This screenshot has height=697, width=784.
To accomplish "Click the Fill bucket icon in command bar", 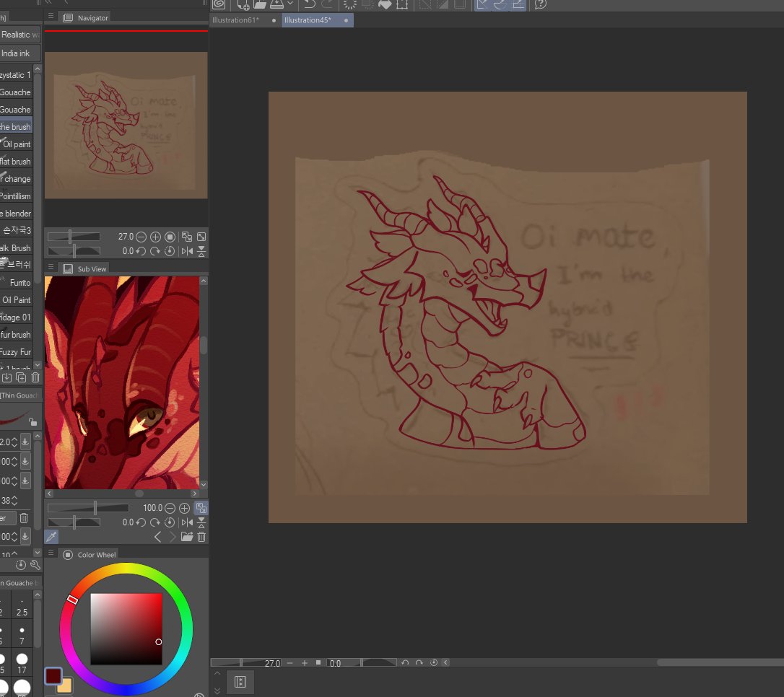I will click(x=385, y=4).
